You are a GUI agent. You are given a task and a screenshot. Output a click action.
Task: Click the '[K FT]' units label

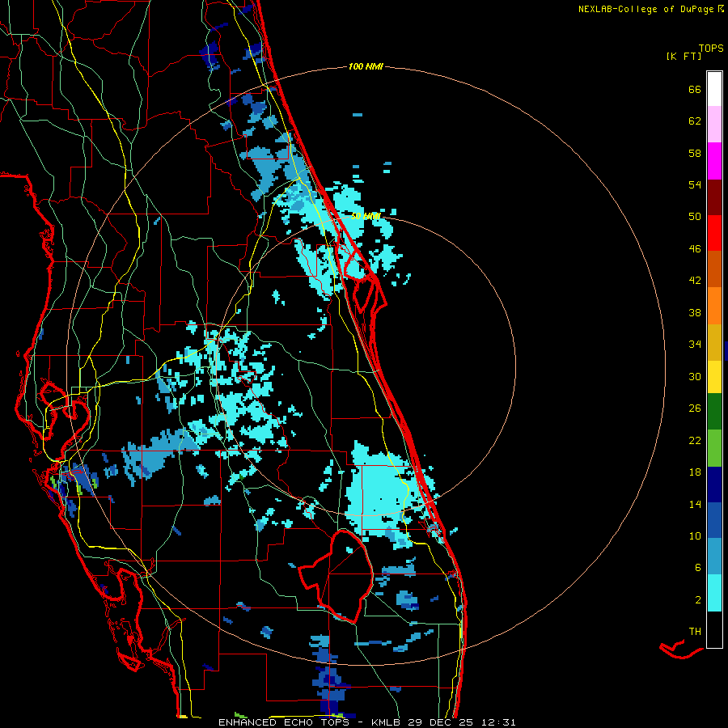click(x=684, y=56)
